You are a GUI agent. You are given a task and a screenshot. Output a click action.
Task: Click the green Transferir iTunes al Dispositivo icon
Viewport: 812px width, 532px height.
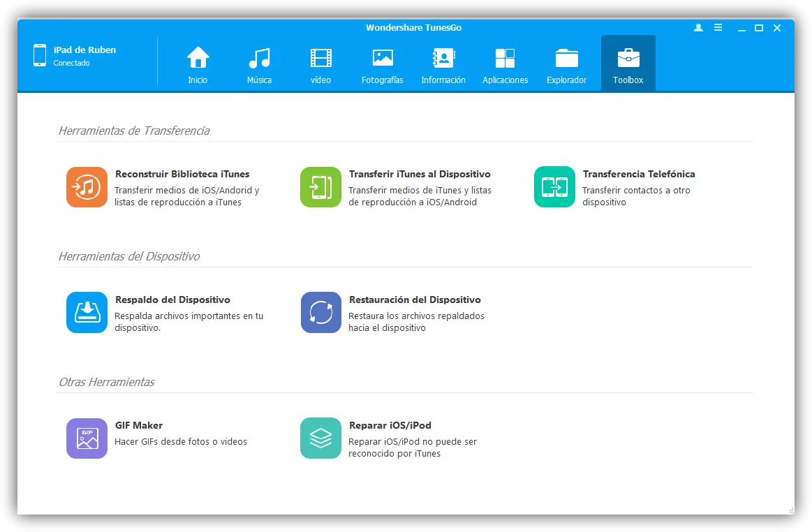coord(320,187)
